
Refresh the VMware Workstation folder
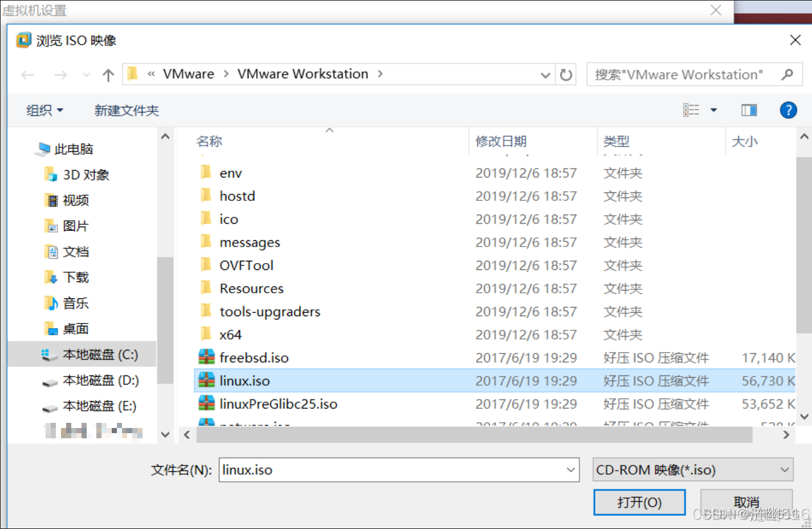[x=566, y=75]
